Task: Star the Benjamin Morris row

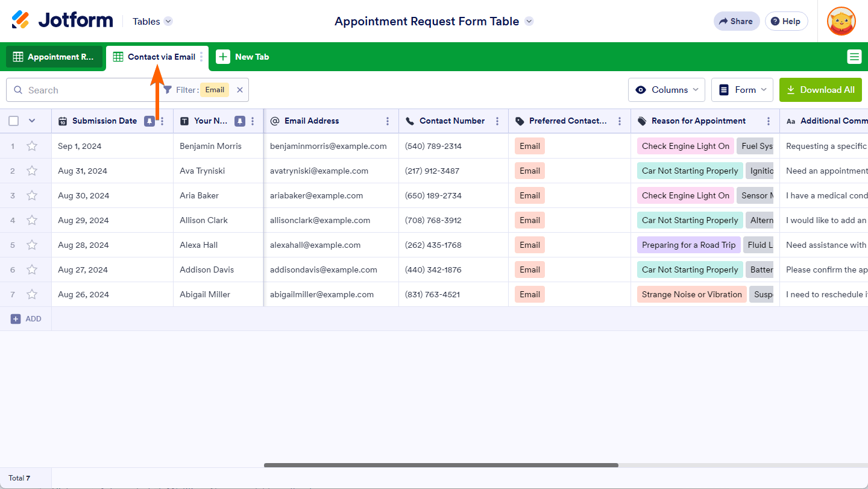Action: (x=32, y=146)
